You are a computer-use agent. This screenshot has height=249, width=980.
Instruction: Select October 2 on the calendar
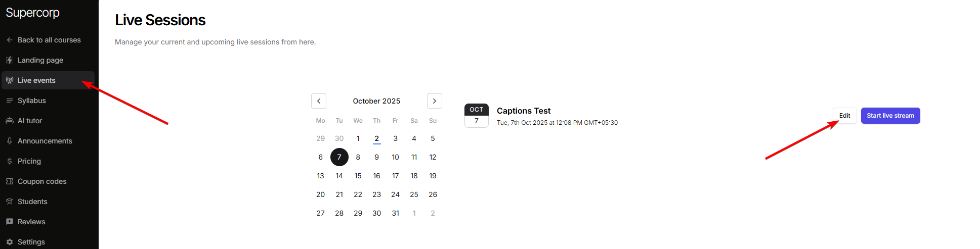point(377,138)
